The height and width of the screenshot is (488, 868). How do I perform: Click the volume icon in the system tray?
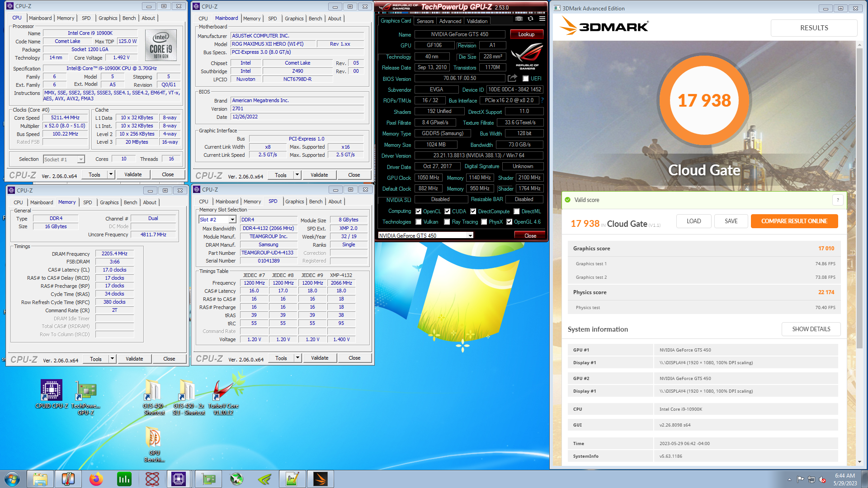coord(822,479)
